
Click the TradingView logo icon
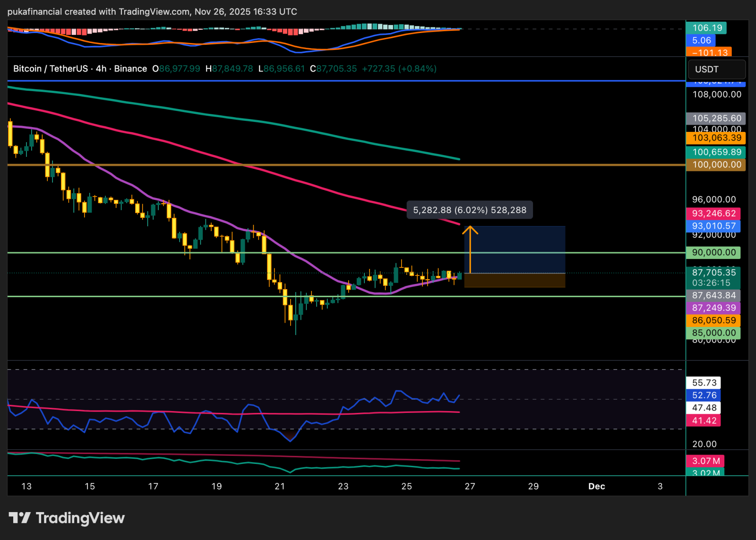[19, 518]
